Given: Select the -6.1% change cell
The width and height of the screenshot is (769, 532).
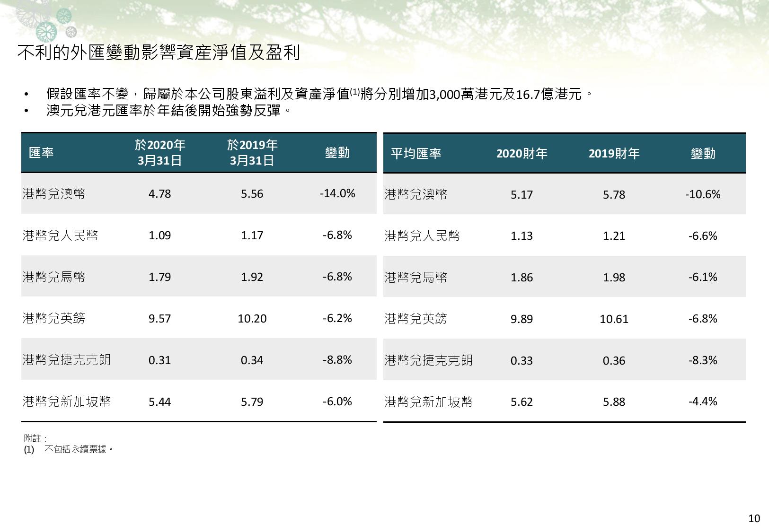Looking at the screenshot, I should pos(703,277).
